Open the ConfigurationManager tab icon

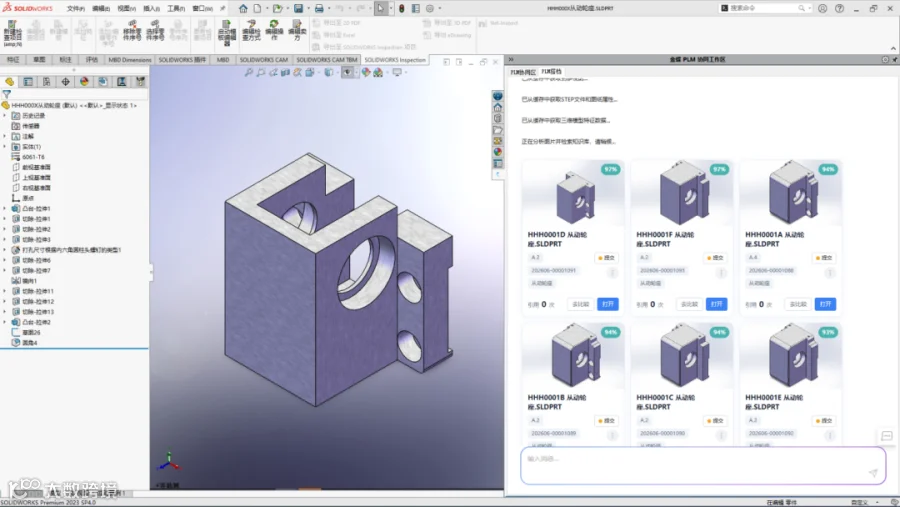tap(46, 82)
